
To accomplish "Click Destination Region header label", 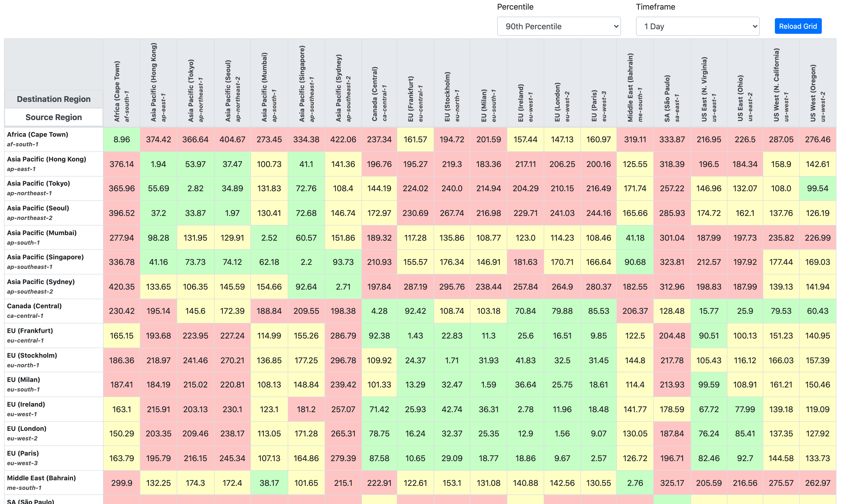I will click(x=54, y=99).
